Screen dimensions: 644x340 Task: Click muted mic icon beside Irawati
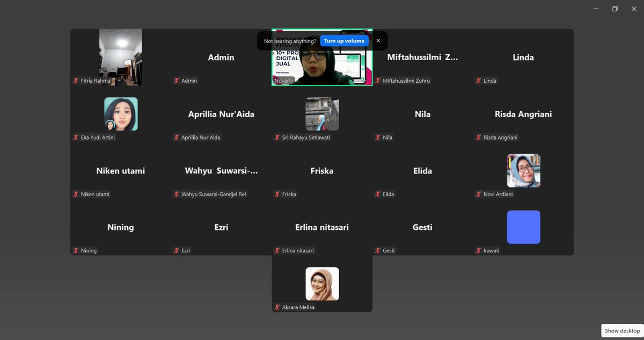click(478, 250)
